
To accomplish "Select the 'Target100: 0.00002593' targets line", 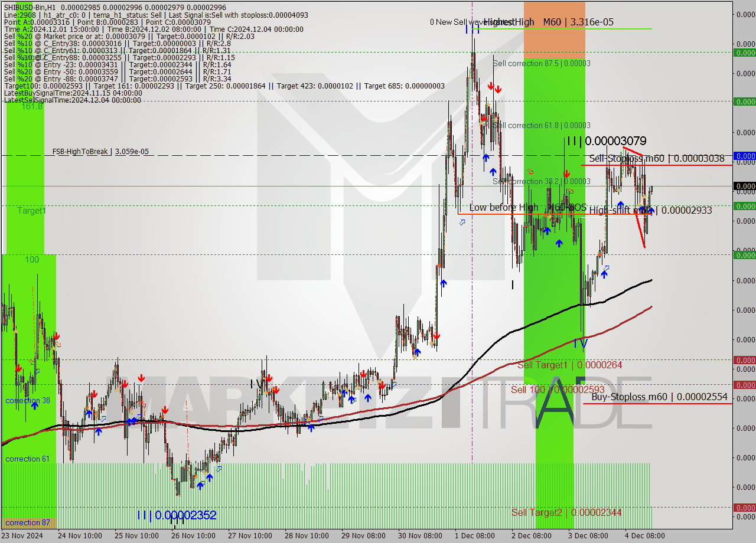I will (224, 86).
